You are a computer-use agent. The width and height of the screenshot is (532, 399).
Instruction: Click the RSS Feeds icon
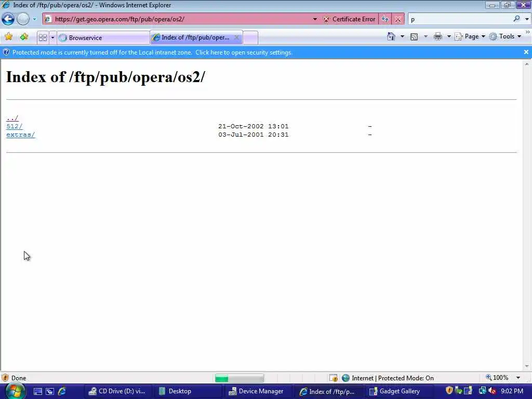(x=414, y=37)
